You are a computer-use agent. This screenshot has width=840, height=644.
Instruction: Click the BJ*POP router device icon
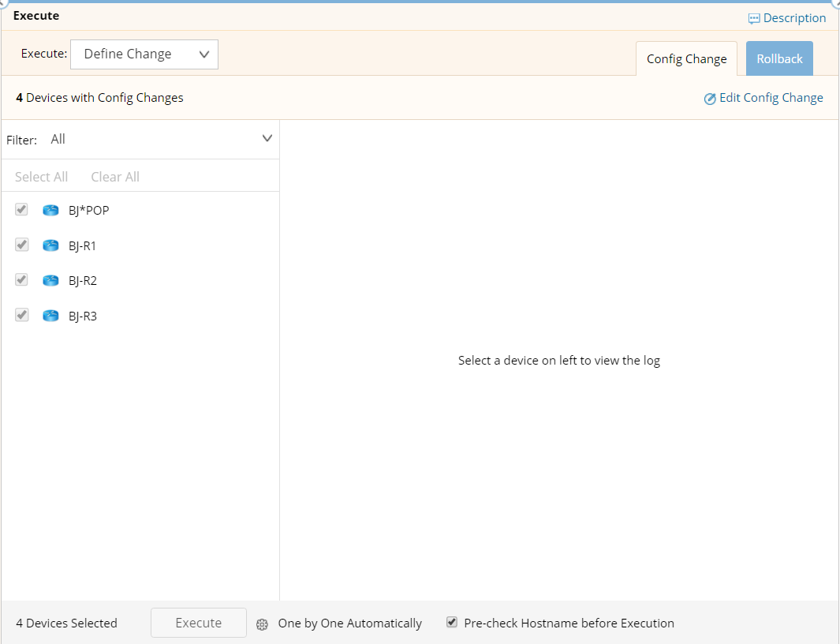pyautogui.click(x=50, y=210)
